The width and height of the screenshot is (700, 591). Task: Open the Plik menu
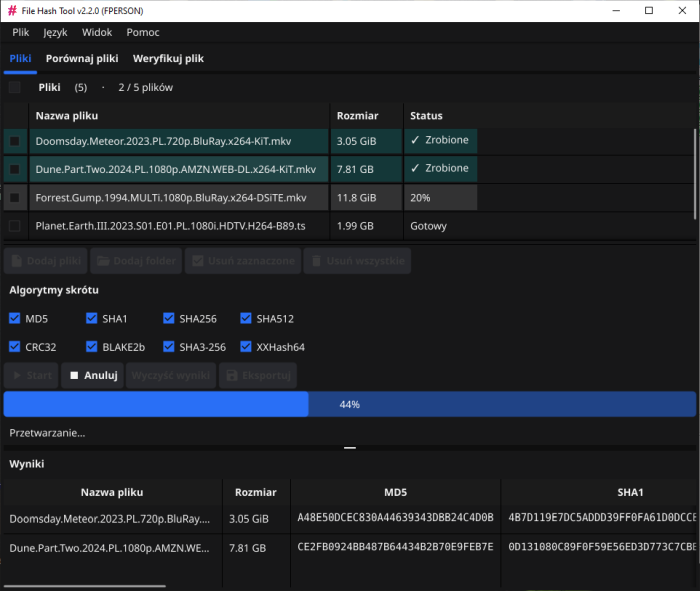(x=21, y=33)
